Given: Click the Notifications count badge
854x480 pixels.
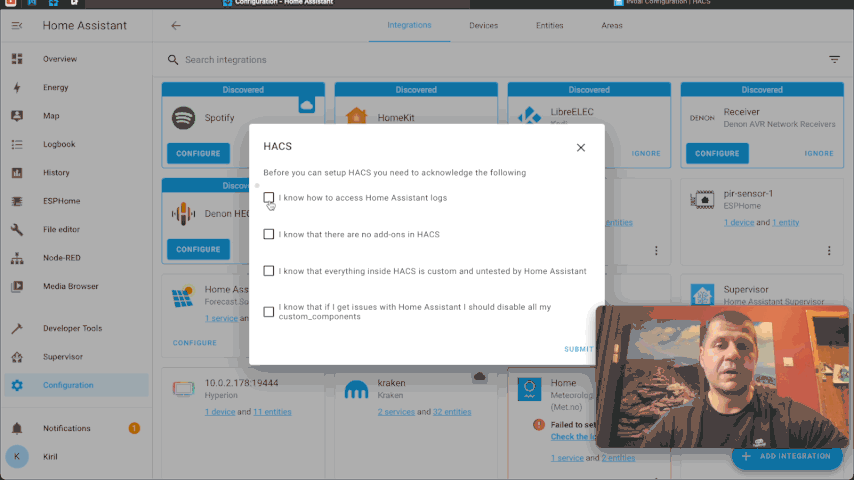Looking at the screenshot, I should point(134,428).
